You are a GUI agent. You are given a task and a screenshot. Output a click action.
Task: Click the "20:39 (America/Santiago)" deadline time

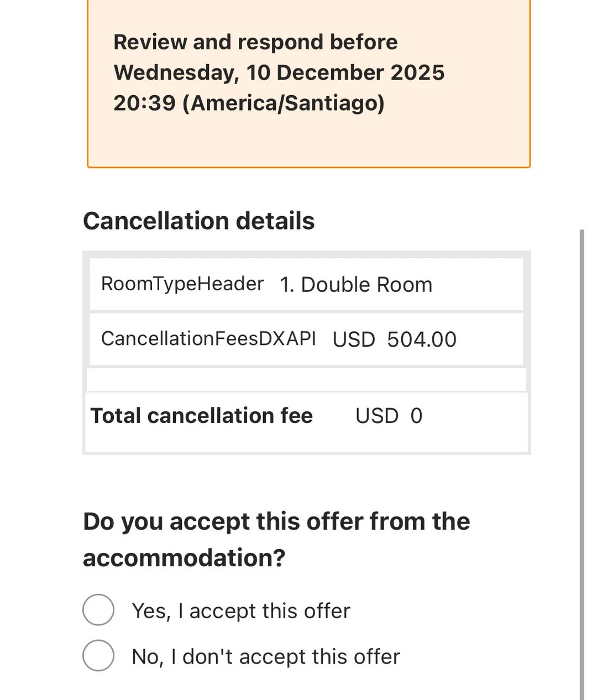[249, 103]
